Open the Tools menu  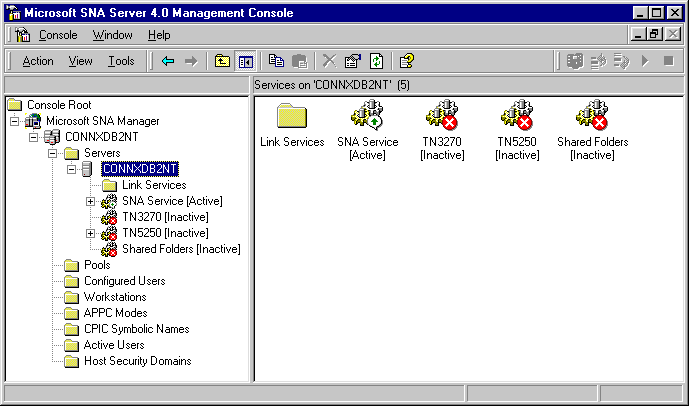pyautogui.click(x=121, y=61)
